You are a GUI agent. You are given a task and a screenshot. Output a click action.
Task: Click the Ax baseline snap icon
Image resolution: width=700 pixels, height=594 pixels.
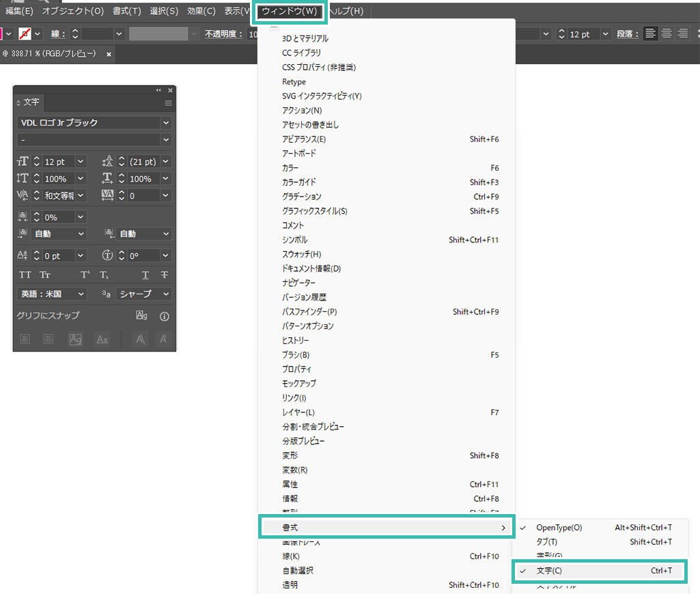tap(102, 339)
